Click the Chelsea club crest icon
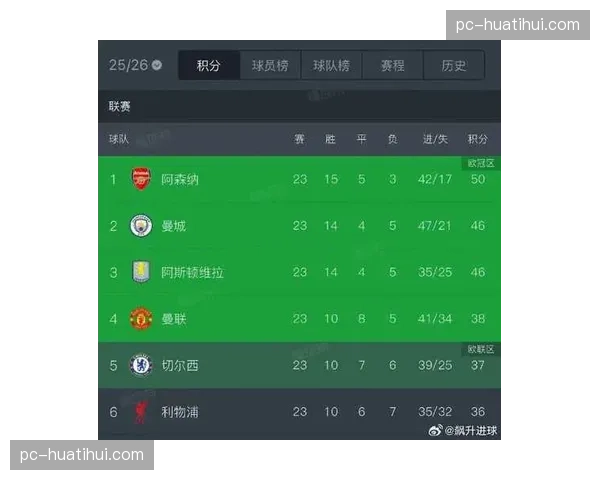The width and height of the screenshot is (600, 480). pyautogui.click(x=141, y=365)
